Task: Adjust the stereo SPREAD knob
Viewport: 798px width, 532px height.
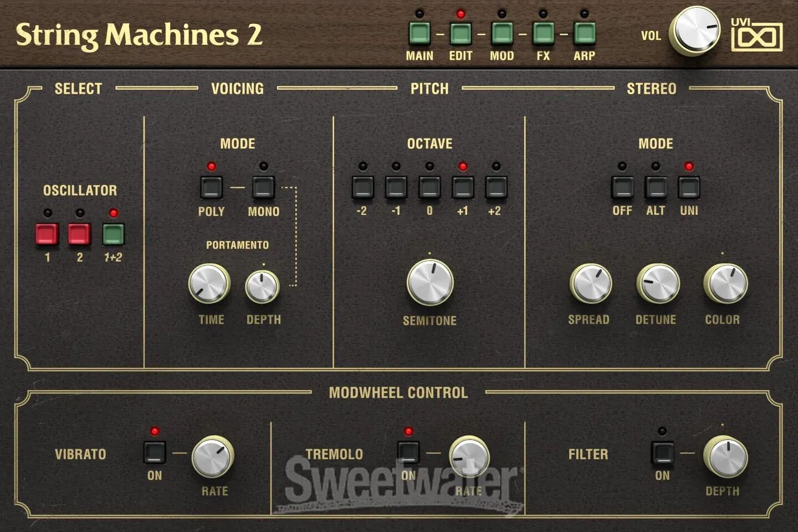Action: [x=590, y=283]
